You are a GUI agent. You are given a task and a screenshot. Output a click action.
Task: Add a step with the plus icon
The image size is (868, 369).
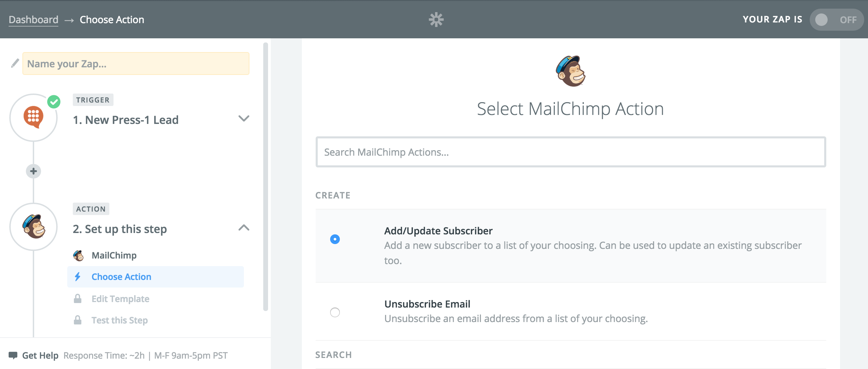tap(33, 171)
